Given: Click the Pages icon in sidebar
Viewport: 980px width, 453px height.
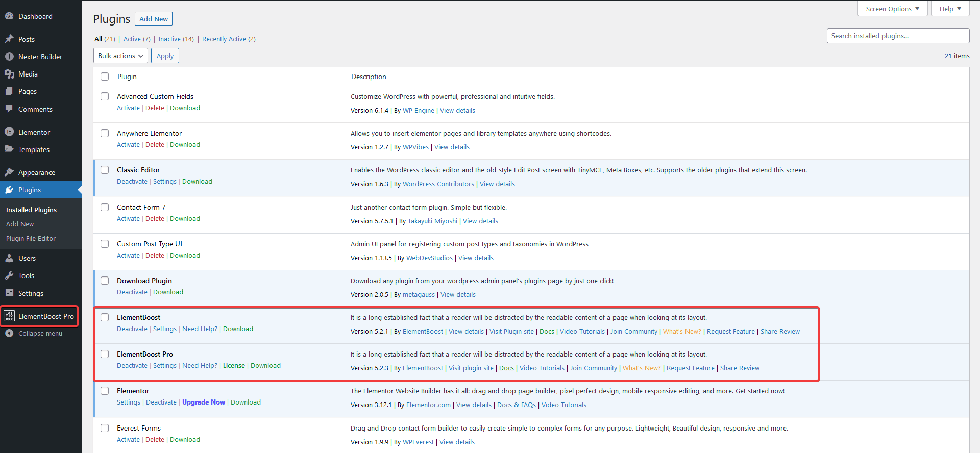Looking at the screenshot, I should tap(9, 91).
